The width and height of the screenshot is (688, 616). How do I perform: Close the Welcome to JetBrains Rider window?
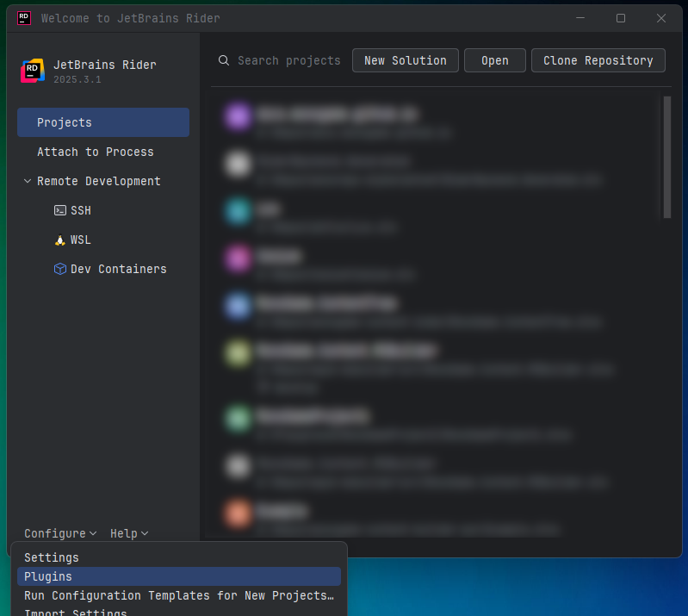click(660, 18)
